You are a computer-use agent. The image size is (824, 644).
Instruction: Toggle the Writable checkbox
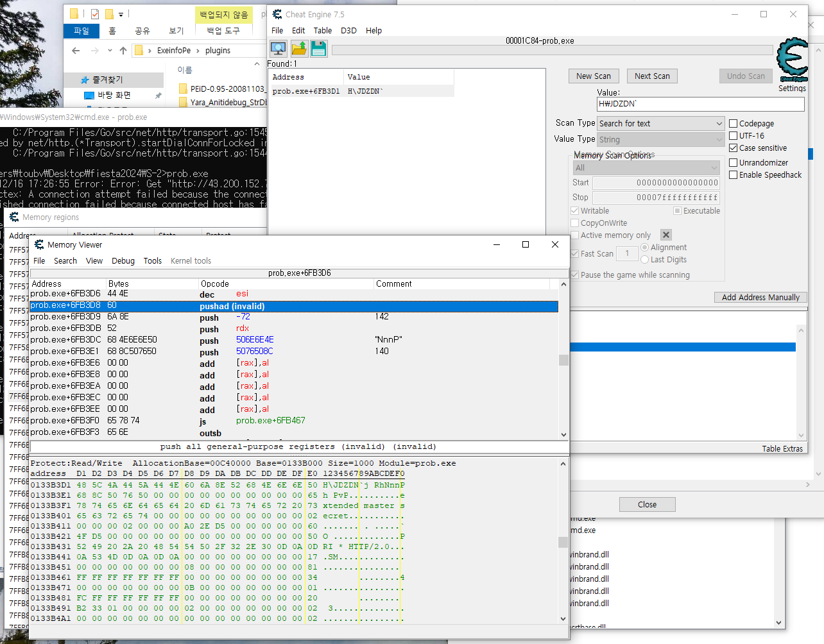tap(575, 210)
